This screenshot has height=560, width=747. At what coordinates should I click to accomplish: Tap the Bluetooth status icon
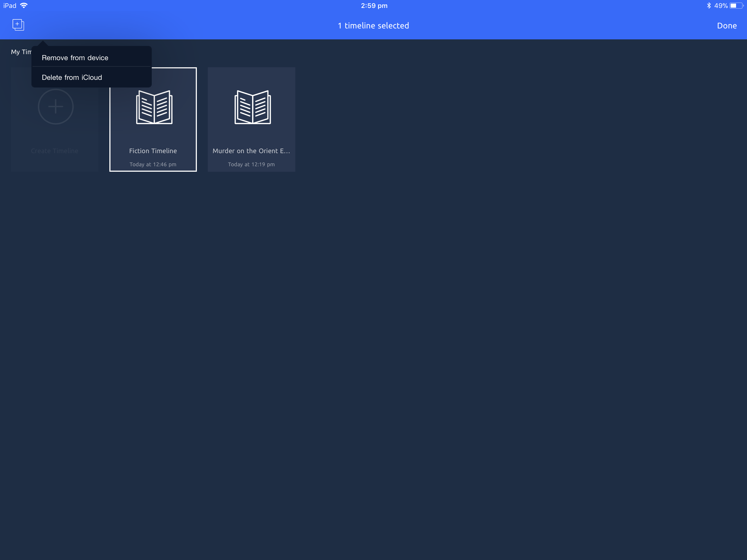[708, 5]
